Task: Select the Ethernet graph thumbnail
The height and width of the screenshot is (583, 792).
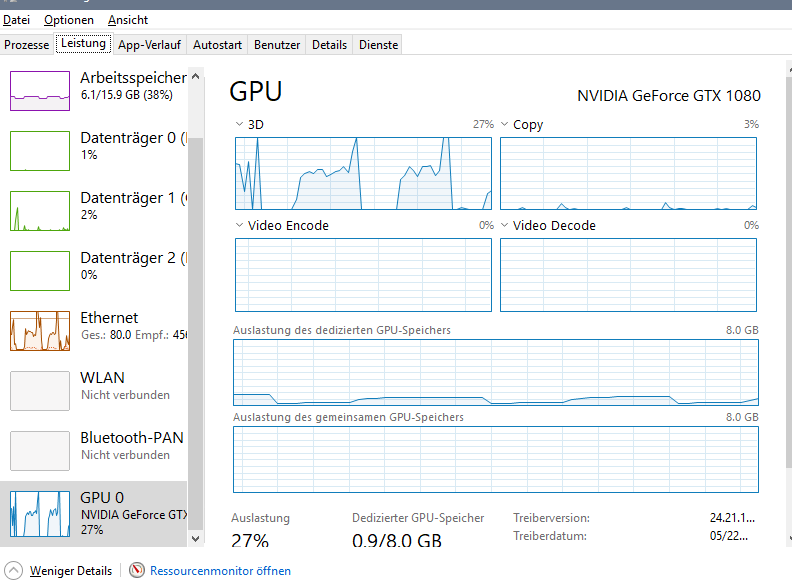Action: tap(40, 331)
